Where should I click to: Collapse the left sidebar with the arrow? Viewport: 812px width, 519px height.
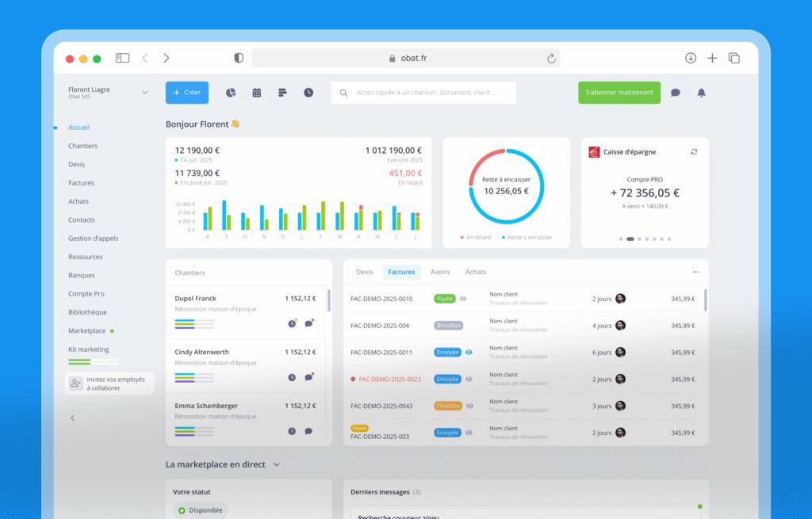pyautogui.click(x=73, y=418)
